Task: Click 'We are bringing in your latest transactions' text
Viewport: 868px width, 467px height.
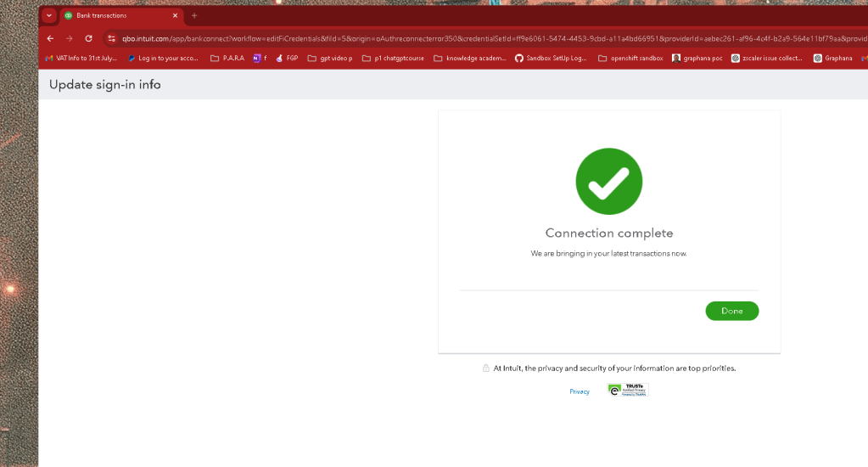Action: (x=608, y=254)
